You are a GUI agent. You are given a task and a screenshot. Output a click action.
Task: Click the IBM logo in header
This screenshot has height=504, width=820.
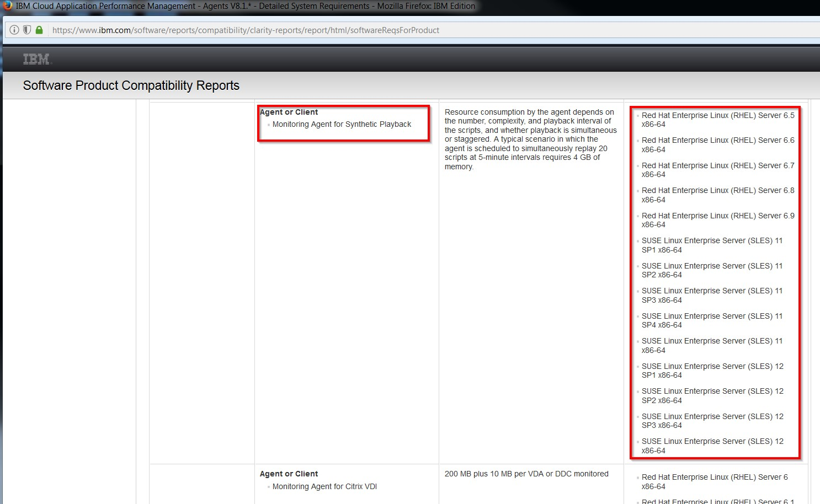pyautogui.click(x=36, y=59)
